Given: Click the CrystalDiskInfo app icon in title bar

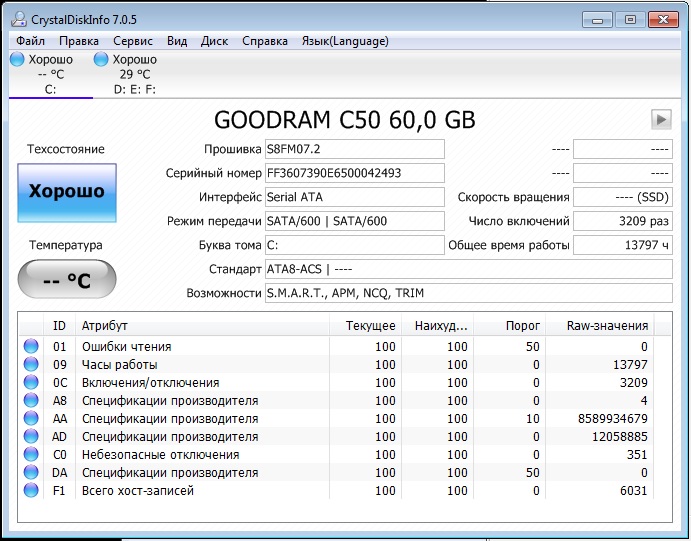Looking at the screenshot, I should (19, 19).
